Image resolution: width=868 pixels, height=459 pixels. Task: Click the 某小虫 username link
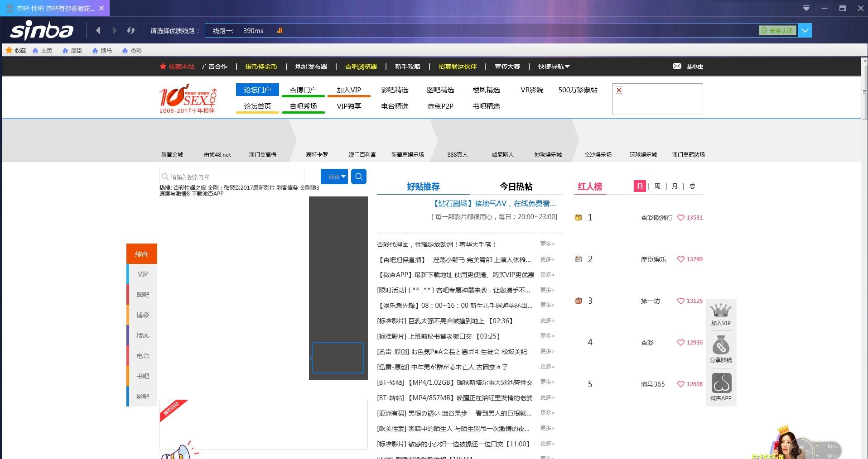coord(694,67)
